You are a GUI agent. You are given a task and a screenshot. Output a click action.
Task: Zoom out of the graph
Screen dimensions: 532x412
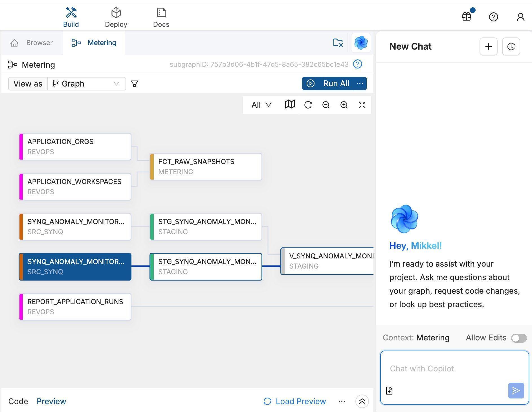(326, 105)
